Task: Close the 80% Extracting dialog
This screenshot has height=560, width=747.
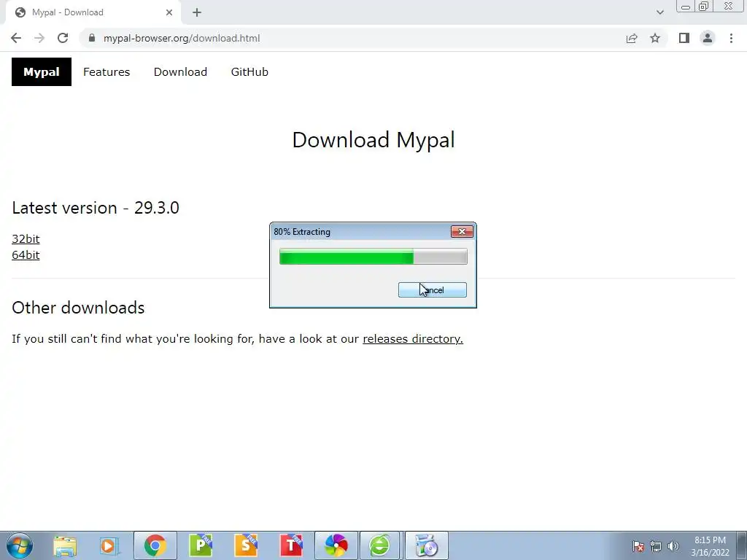Action: pos(462,231)
